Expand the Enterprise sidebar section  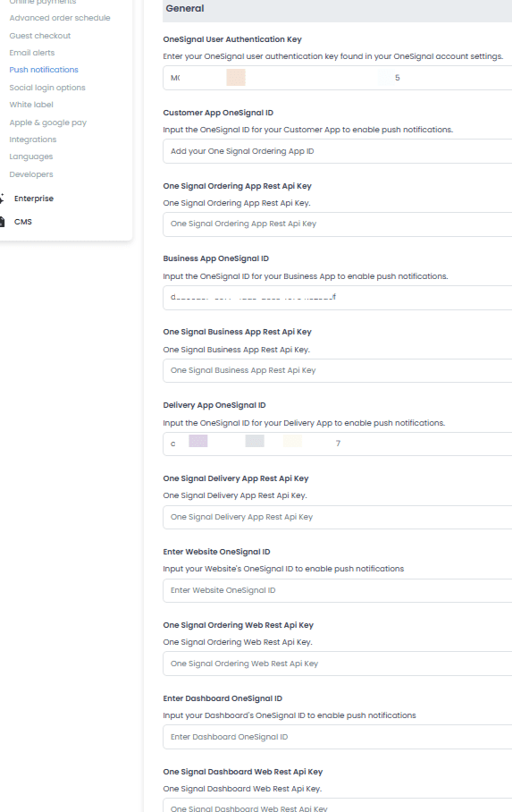tap(34, 199)
